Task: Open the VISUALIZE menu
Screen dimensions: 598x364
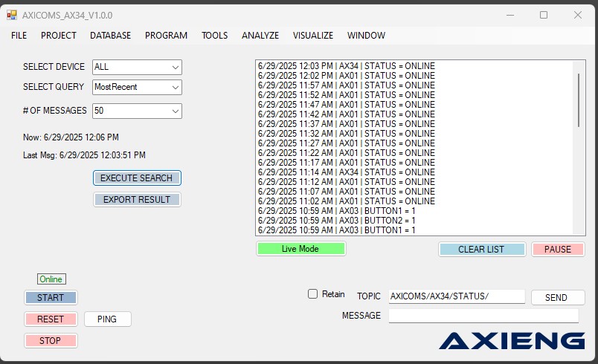Action: pos(313,36)
